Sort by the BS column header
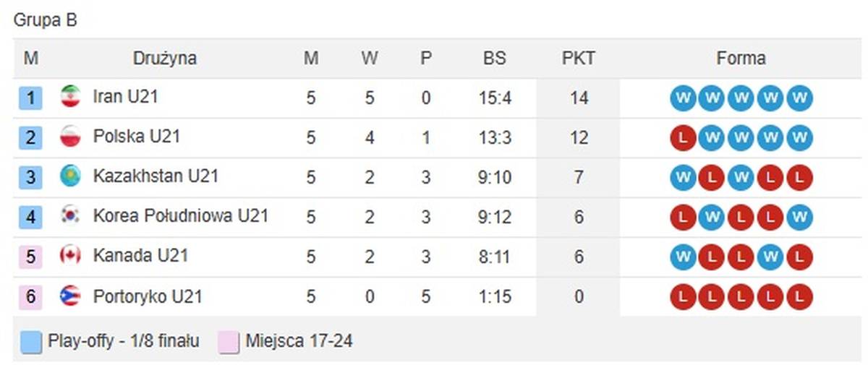Screen dimensions: 868x365 coord(495,59)
